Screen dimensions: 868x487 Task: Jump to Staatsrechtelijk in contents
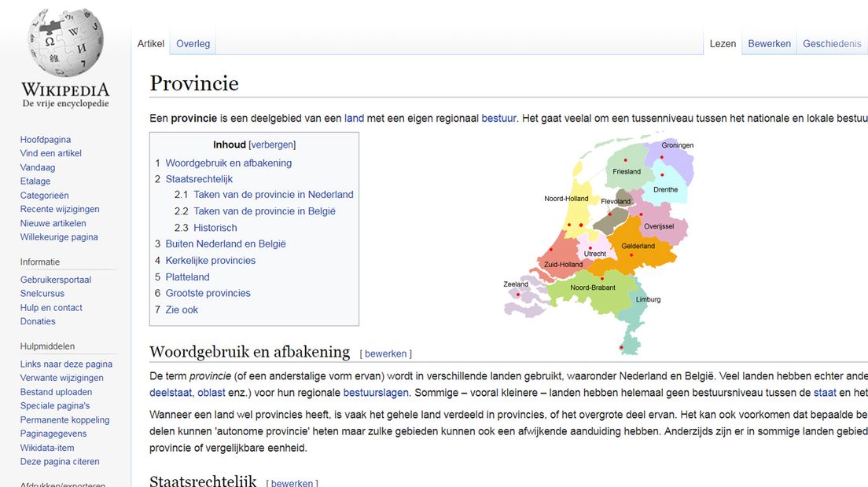point(199,179)
